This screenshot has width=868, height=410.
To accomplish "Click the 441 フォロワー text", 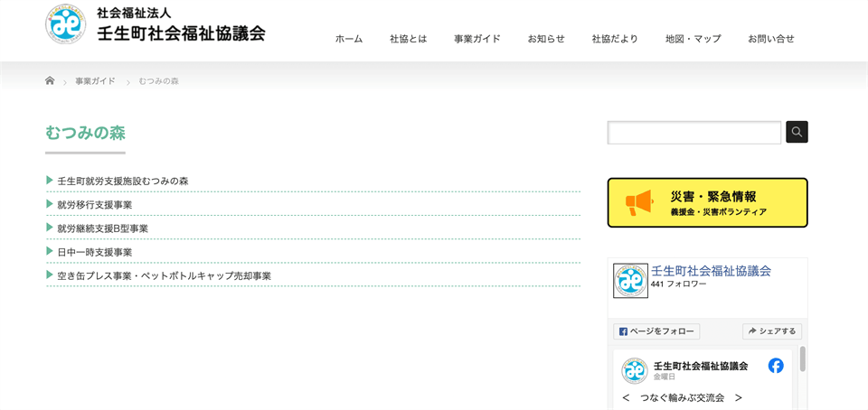I will pos(679,284).
